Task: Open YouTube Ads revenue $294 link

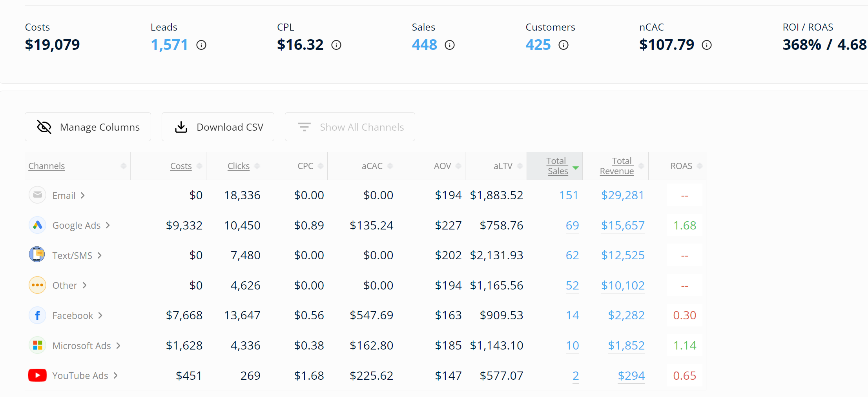Action: pos(631,376)
